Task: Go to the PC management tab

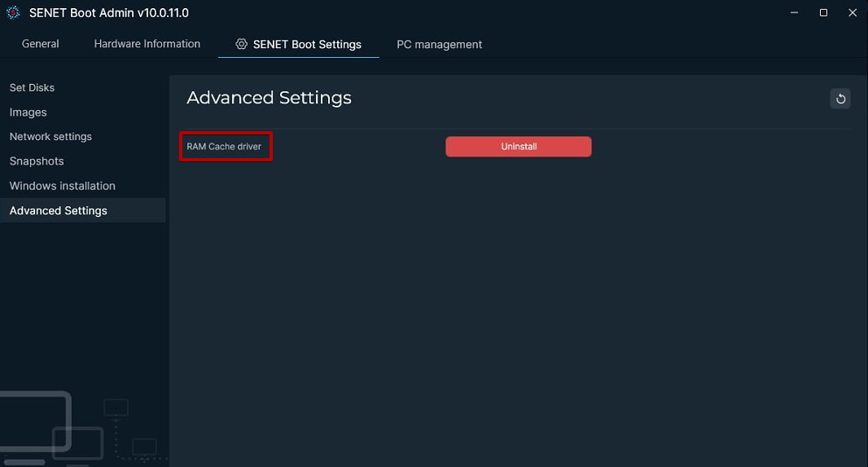Action: click(x=439, y=44)
